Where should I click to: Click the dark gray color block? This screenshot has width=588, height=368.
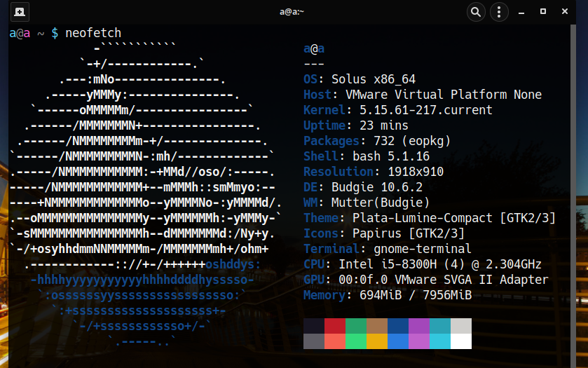coord(314,341)
